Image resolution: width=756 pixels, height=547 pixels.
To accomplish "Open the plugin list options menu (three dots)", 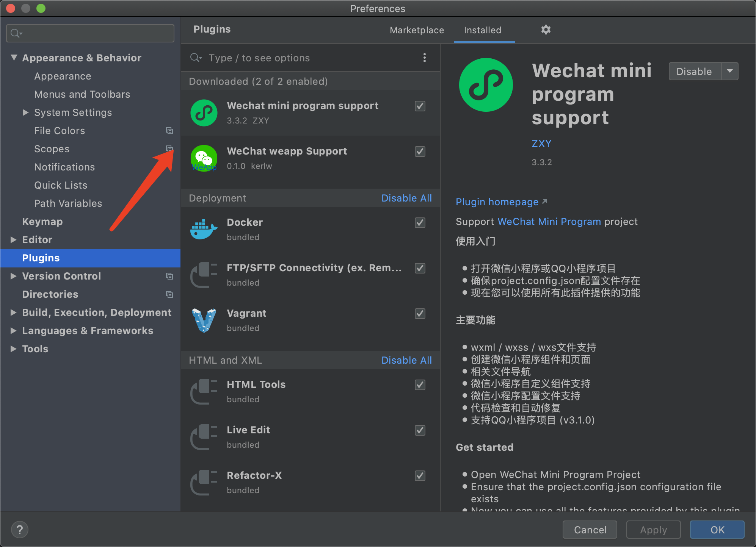I will (x=424, y=58).
